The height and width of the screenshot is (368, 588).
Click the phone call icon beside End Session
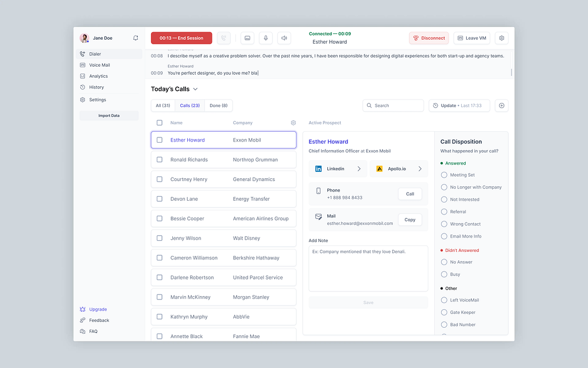pos(223,38)
